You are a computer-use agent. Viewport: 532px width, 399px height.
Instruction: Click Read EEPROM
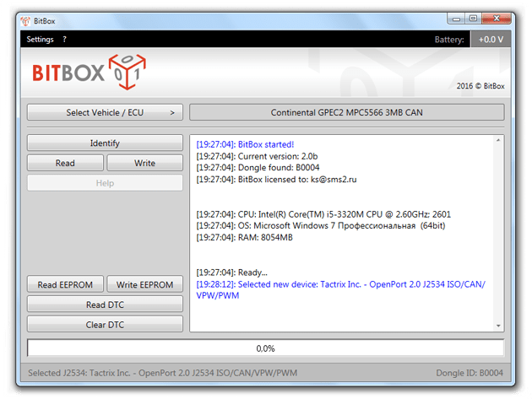click(65, 284)
